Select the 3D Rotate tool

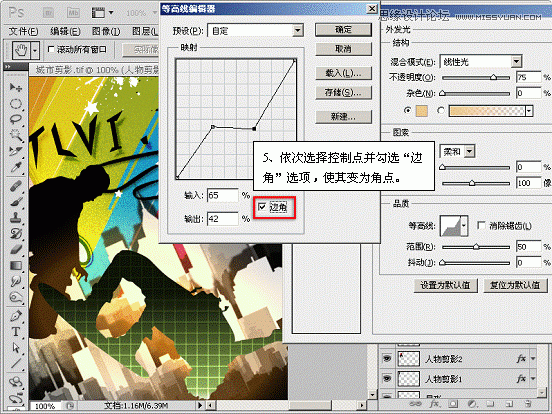pyautogui.click(x=16, y=382)
